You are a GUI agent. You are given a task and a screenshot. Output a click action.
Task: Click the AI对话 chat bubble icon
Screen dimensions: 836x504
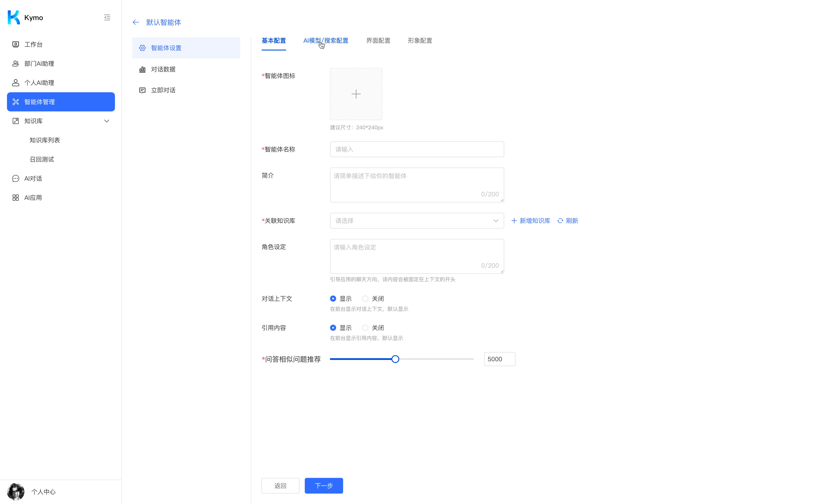(16, 178)
